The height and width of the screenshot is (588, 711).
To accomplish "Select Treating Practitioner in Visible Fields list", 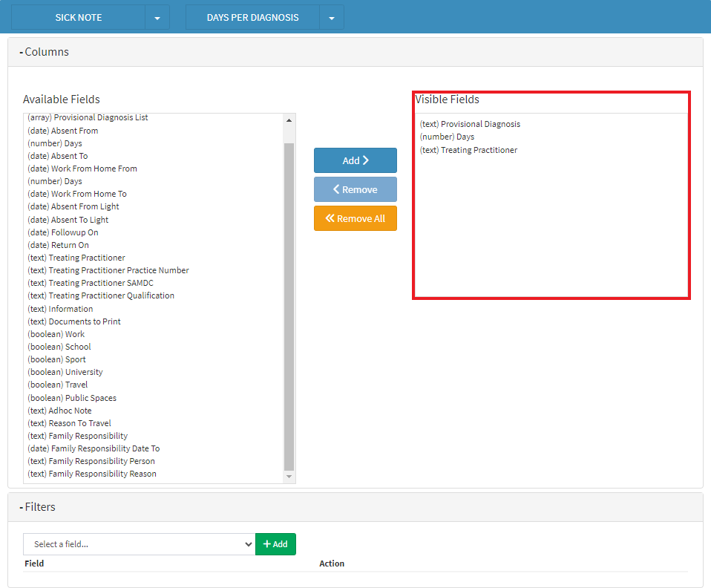I will pos(468,150).
